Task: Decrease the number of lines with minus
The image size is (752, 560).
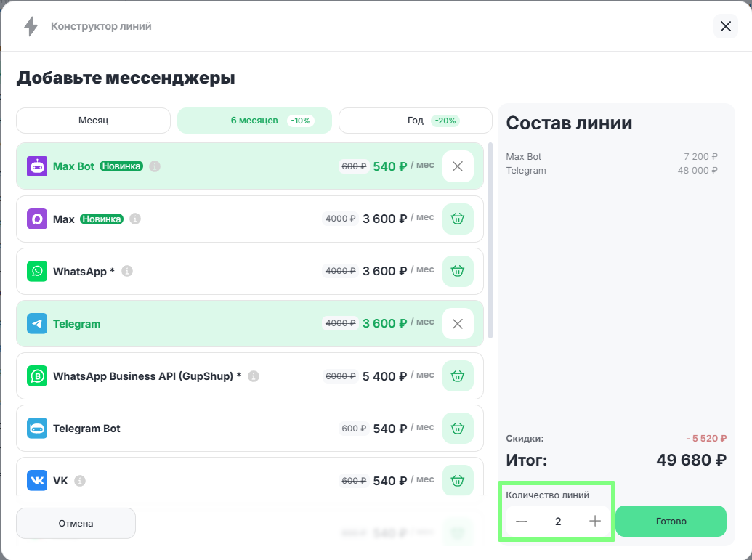Action: (x=522, y=521)
